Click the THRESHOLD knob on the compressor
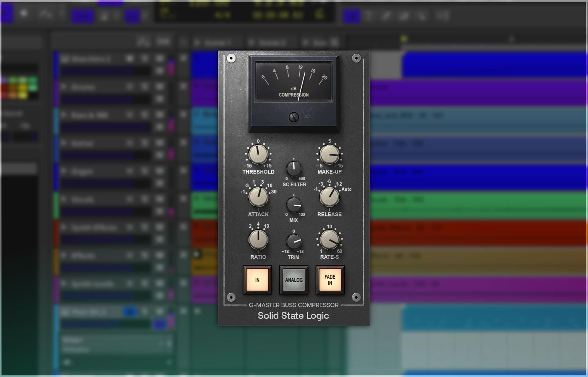588x377 pixels. (258, 154)
